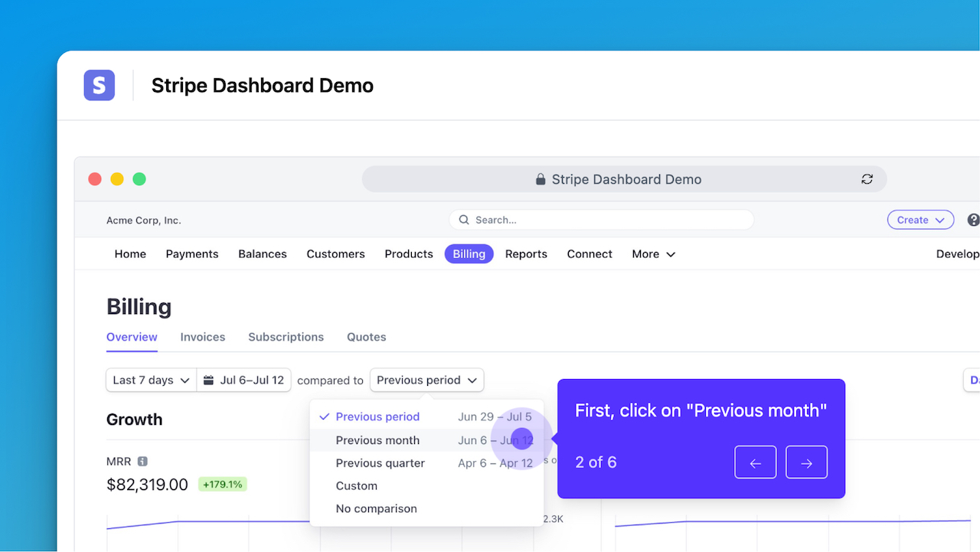Open the Billing navigation tab
Image resolution: width=980 pixels, height=552 pixels.
pos(469,254)
